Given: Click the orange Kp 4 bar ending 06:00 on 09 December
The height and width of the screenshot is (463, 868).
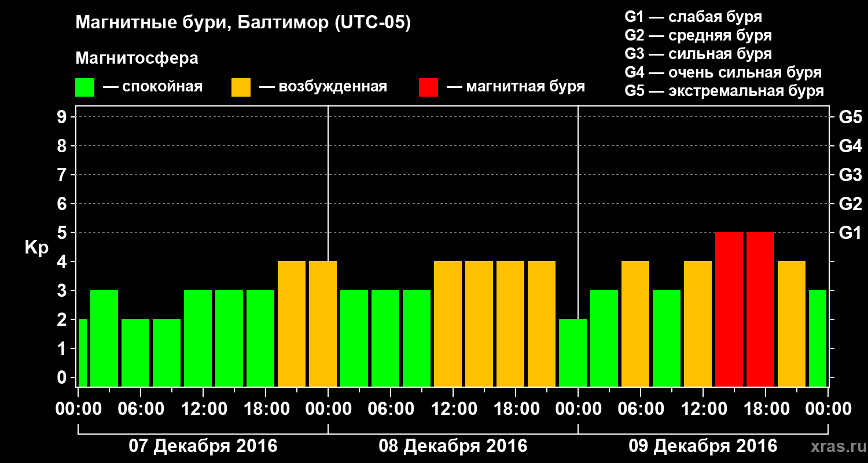Looking at the screenshot, I should 635,324.
